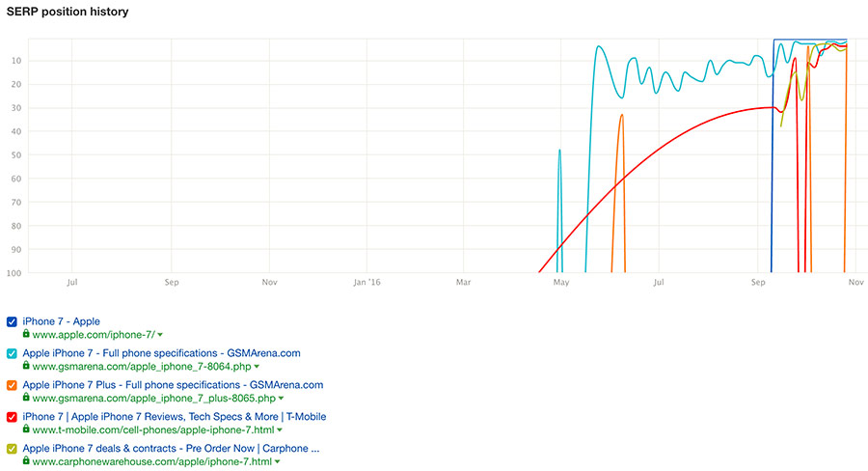Hide the T-Mobile iPhone 7 series checkbox
Image resolution: width=868 pixels, height=471 pixels.
click(12, 417)
